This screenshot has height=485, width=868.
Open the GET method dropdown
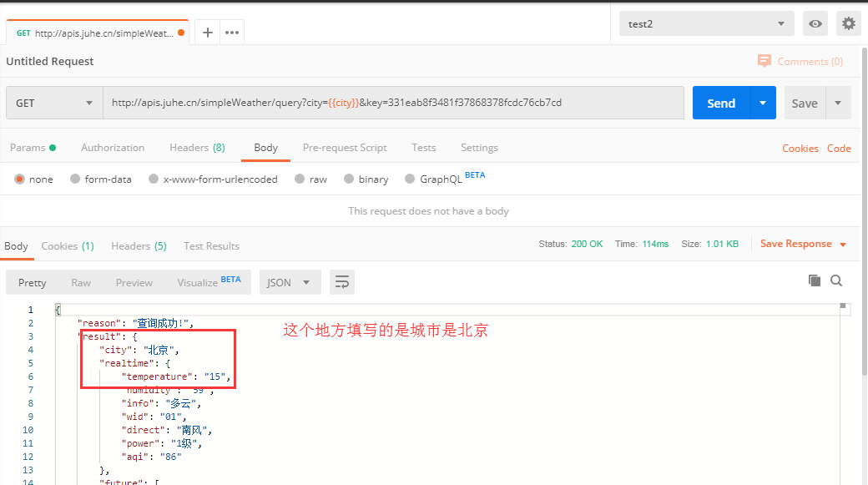click(53, 103)
